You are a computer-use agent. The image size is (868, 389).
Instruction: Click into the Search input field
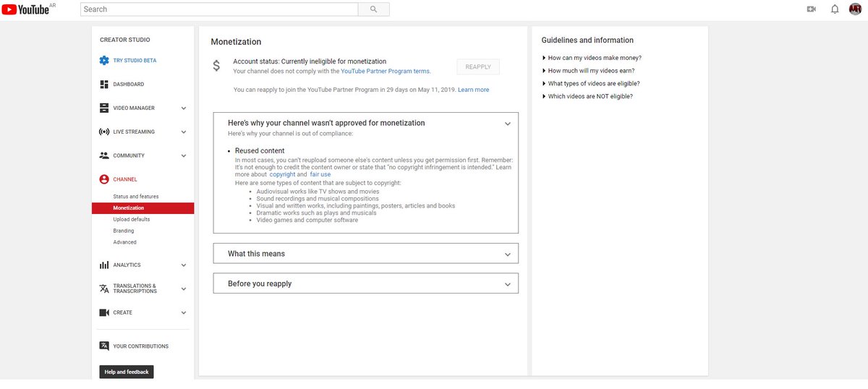tap(219, 9)
